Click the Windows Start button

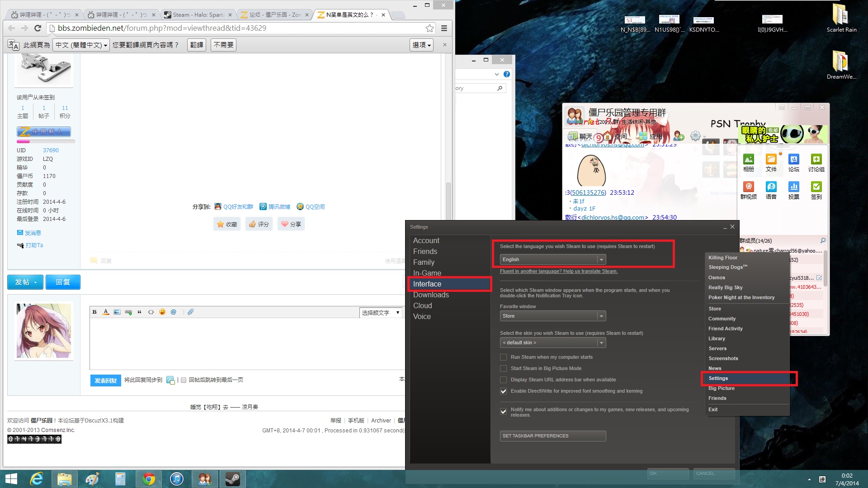[11, 479]
